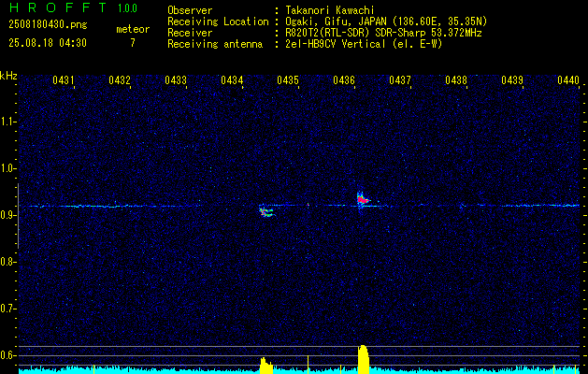588x374 pixels.
Task: Click frequency axis label 0.6
Action: point(7,355)
